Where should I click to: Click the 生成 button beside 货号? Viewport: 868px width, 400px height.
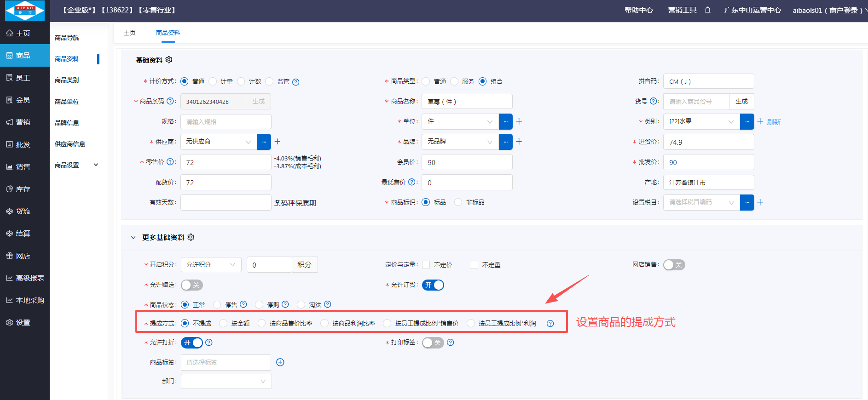(x=741, y=102)
